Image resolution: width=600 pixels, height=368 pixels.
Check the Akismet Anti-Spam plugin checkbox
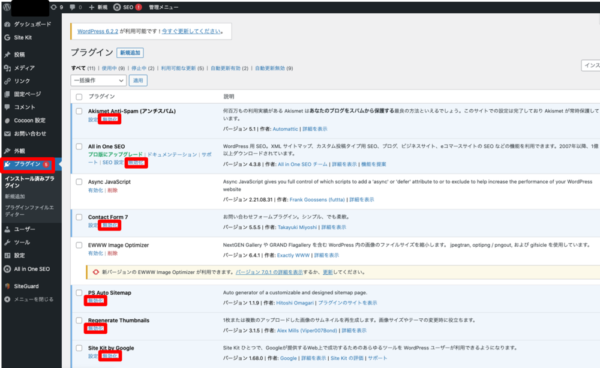pyautogui.click(x=79, y=111)
